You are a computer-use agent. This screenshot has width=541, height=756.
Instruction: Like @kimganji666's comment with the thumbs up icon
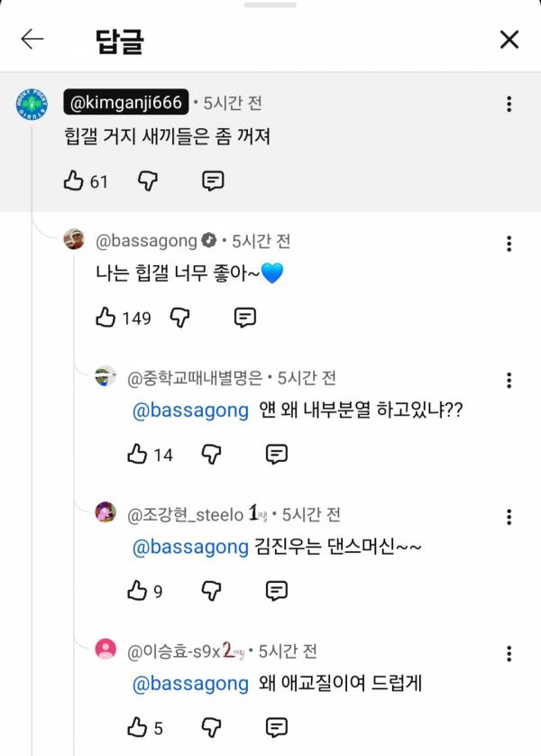click(x=76, y=180)
